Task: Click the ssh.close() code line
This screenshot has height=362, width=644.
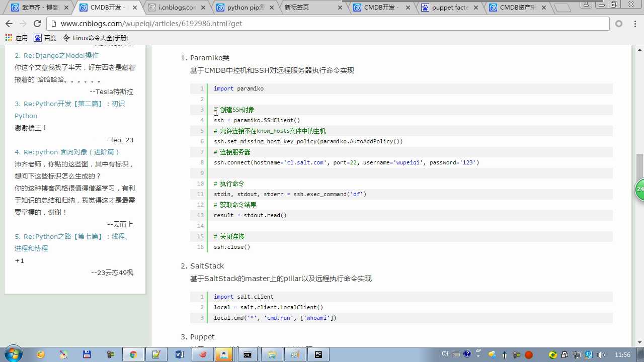Action: pyautogui.click(x=232, y=247)
